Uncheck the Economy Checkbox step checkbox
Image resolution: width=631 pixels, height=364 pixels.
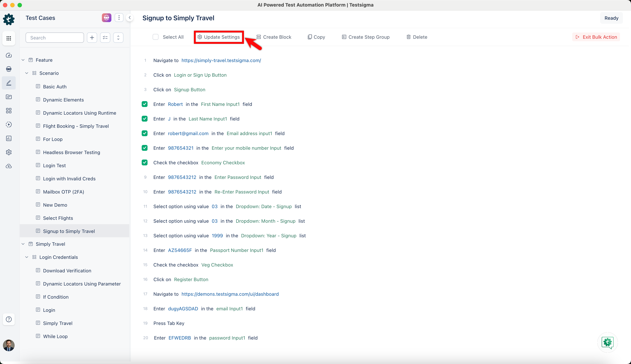(144, 163)
